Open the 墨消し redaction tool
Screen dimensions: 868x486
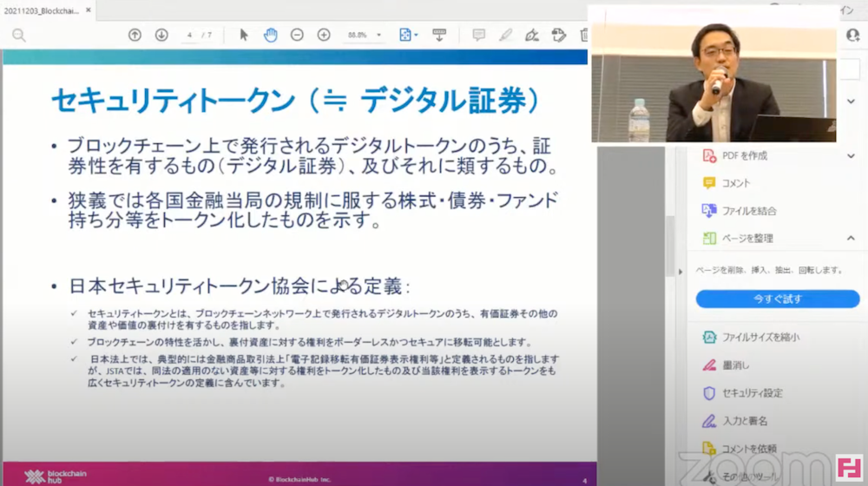725,365
